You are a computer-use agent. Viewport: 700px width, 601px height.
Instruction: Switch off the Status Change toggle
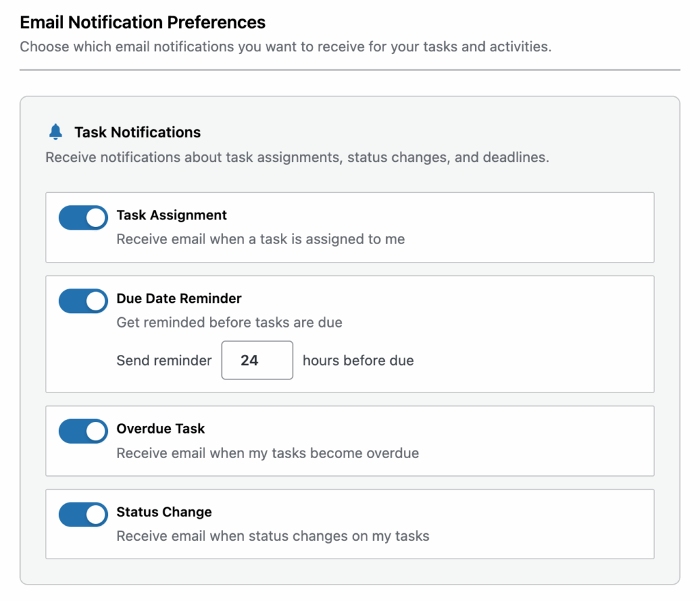tap(83, 515)
